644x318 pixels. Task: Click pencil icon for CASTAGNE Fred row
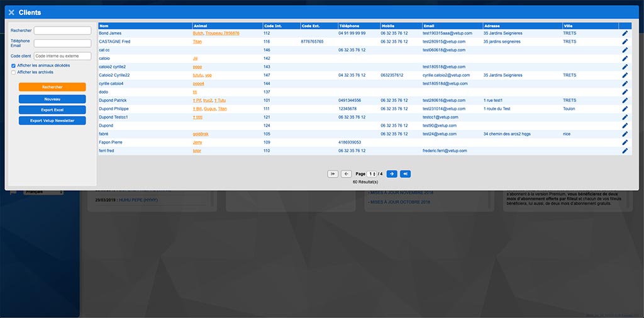click(625, 42)
